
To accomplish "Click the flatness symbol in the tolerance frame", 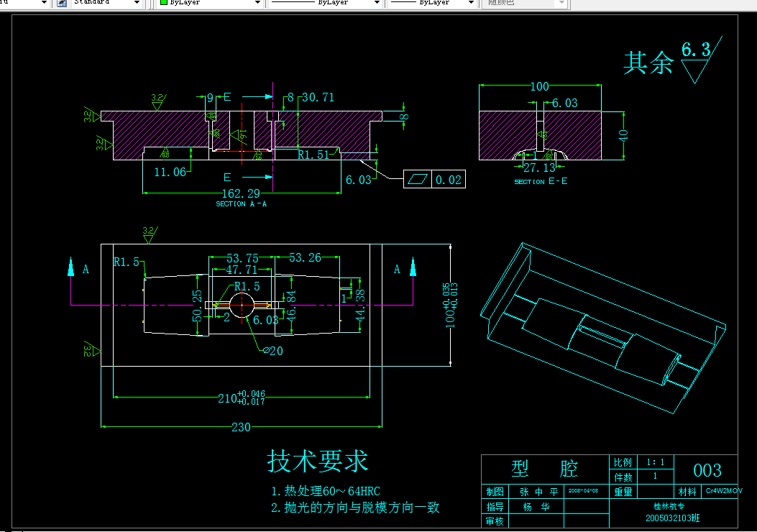I will pyautogui.click(x=417, y=180).
